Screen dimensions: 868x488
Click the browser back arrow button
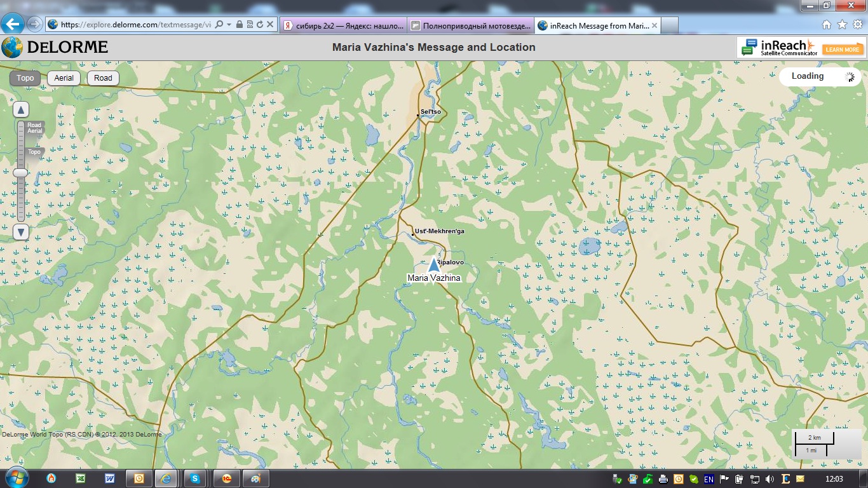click(x=13, y=24)
